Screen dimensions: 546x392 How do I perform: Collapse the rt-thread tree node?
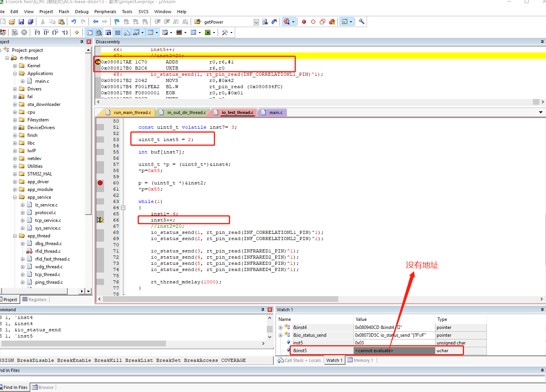[7, 58]
